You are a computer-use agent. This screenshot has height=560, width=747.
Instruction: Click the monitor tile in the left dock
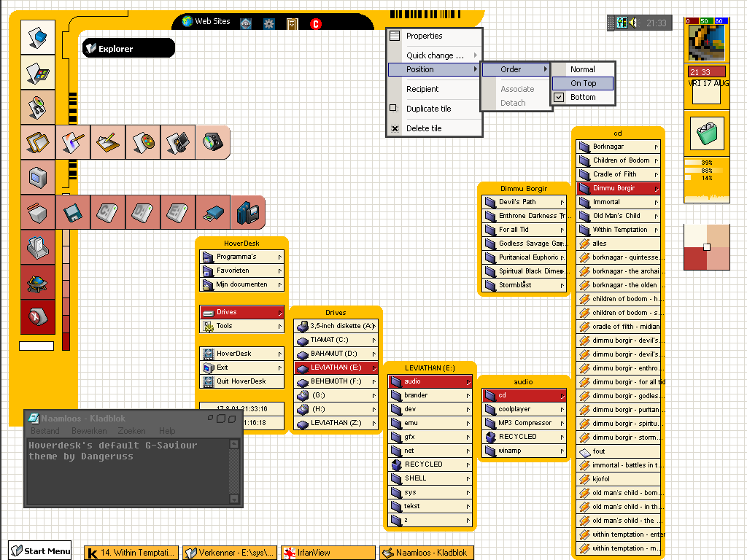[x=38, y=177]
